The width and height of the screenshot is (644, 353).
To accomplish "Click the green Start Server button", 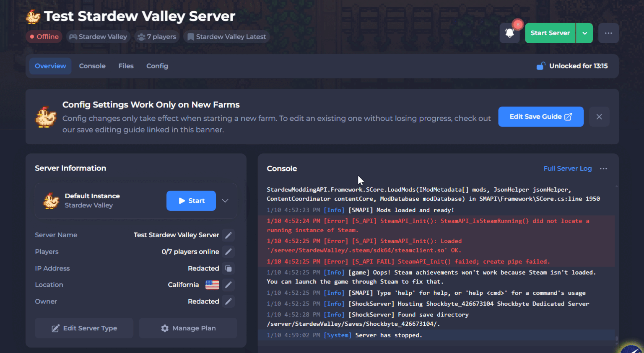I will [x=550, y=33].
